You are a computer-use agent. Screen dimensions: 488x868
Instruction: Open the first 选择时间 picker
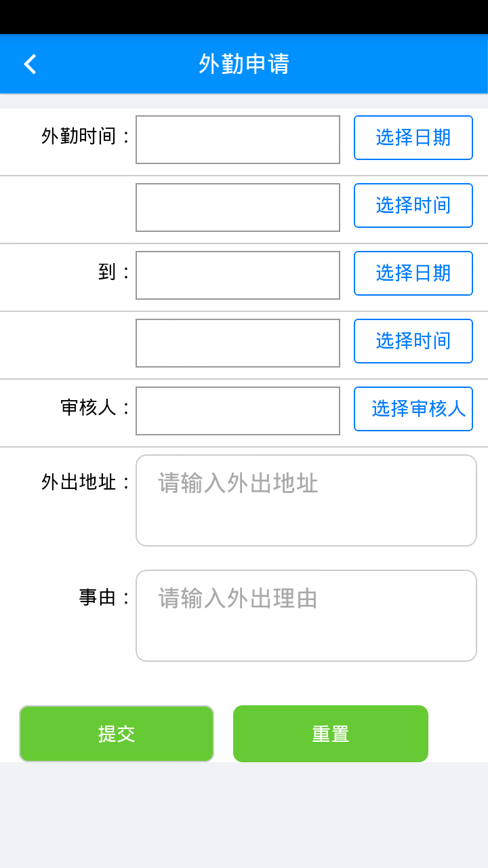pos(413,205)
